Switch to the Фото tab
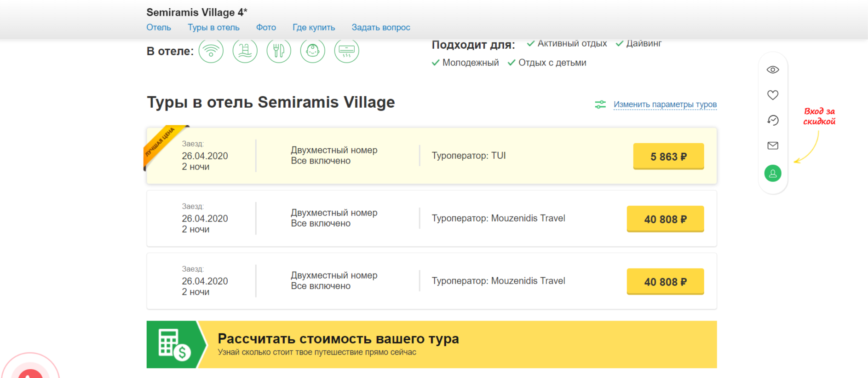 click(x=266, y=27)
